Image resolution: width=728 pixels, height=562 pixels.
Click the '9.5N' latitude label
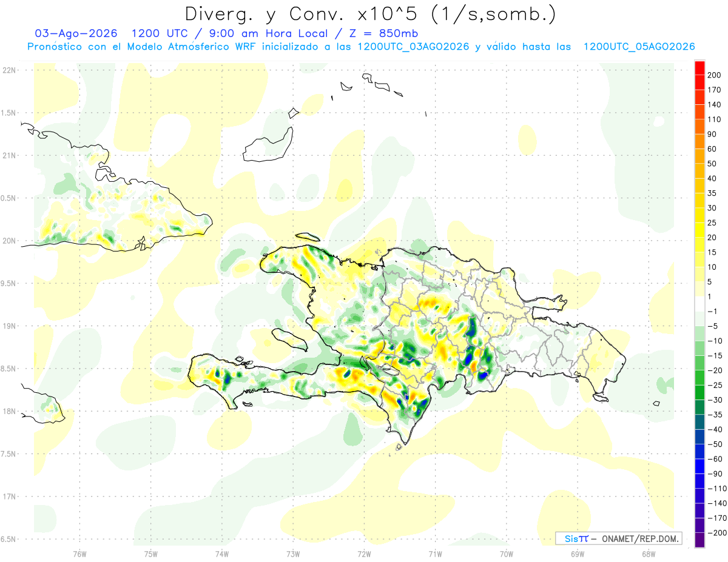[8, 283]
